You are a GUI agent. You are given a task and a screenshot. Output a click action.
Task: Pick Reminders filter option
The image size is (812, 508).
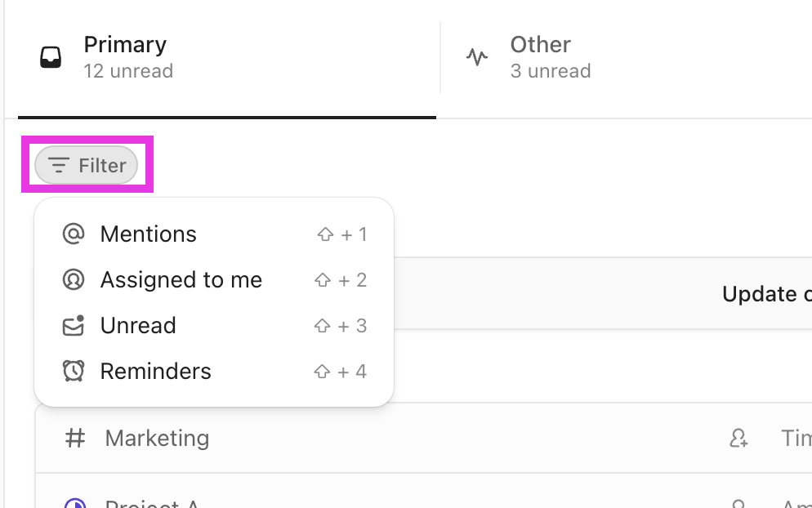(155, 372)
